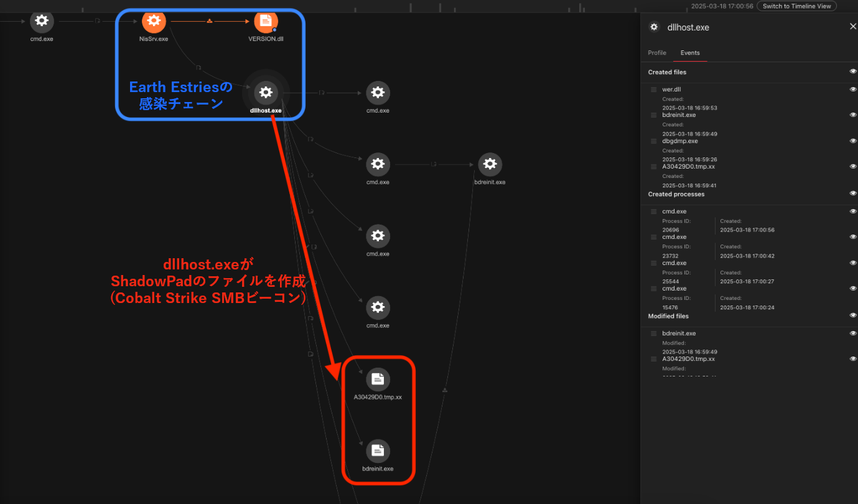The image size is (858, 504).
Task: Toggle visibility of Created processes section
Action: click(853, 194)
